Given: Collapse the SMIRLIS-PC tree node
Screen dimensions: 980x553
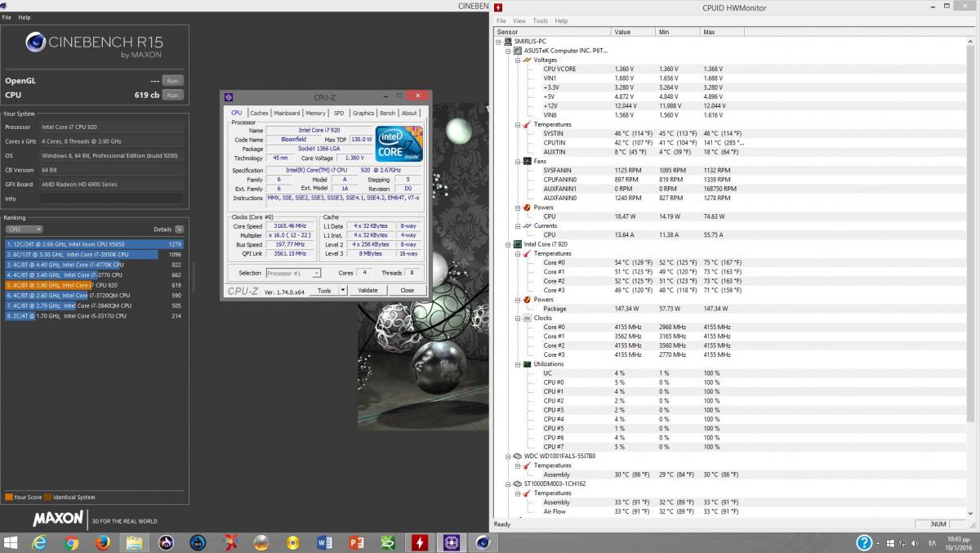Looking at the screenshot, I should 498,41.
